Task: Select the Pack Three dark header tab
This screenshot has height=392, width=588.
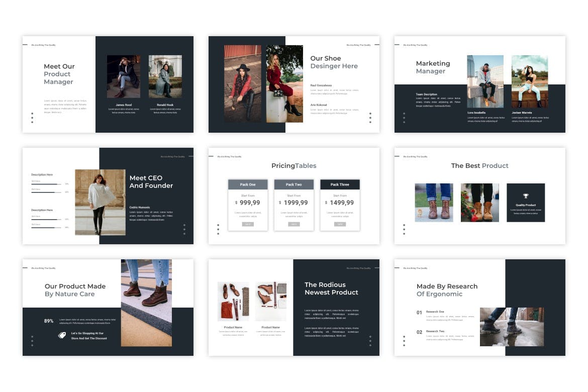Action: [x=340, y=184]
